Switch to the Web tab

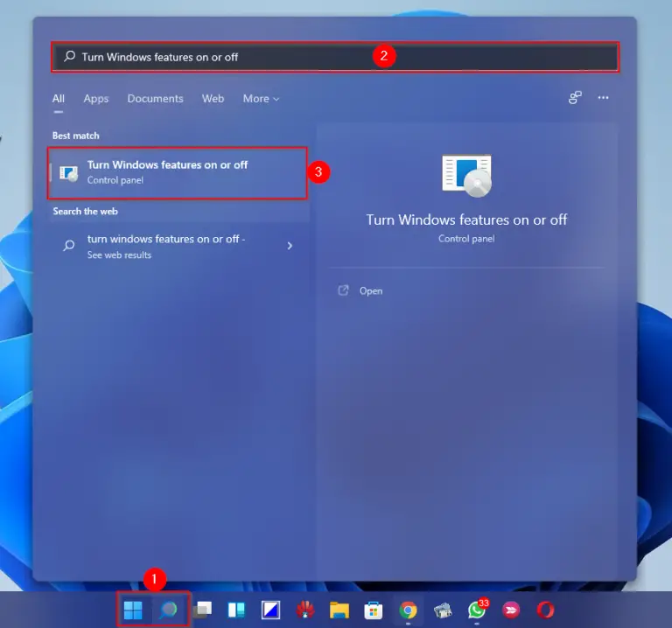(x=213, y=99)
